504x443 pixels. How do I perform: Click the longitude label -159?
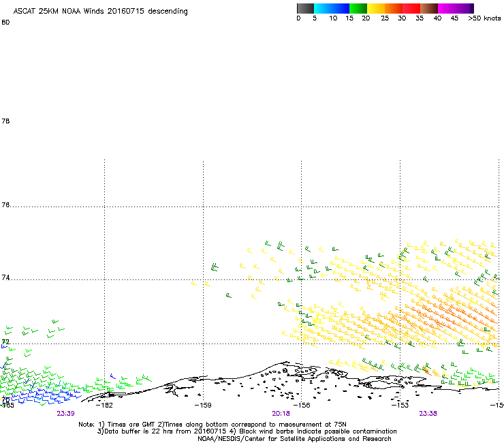203,405
